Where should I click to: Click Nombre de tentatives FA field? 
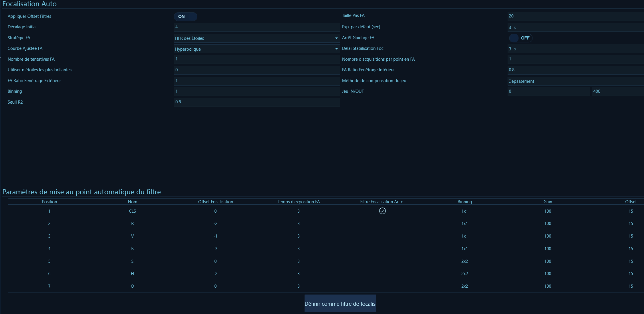click(x=257, y=59)
